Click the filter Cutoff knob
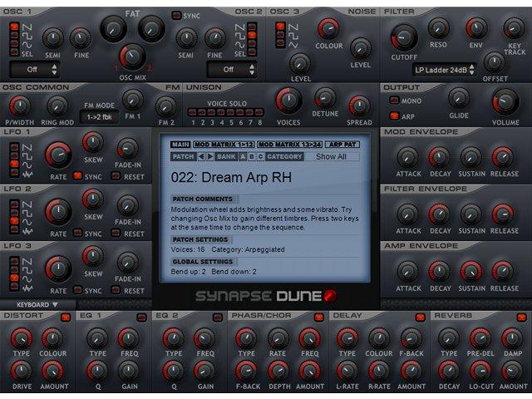 (x=404, y=37)
